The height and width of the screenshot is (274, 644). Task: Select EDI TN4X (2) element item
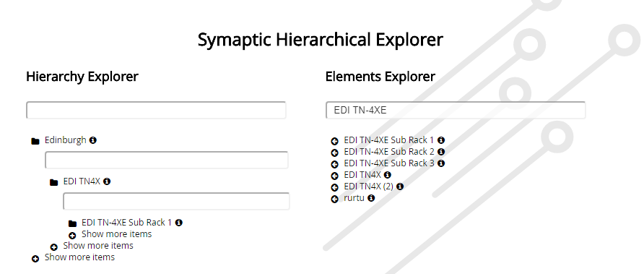pyautogui.click(x=368, y=187)
